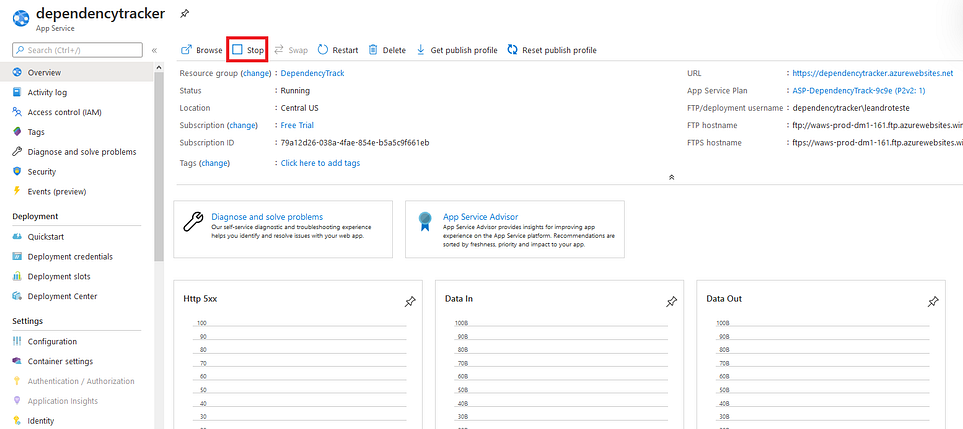Click the wrench icon on Diagnose card
Image resolution: width=963 pixels, height=429 pixels.
[193, 222]
